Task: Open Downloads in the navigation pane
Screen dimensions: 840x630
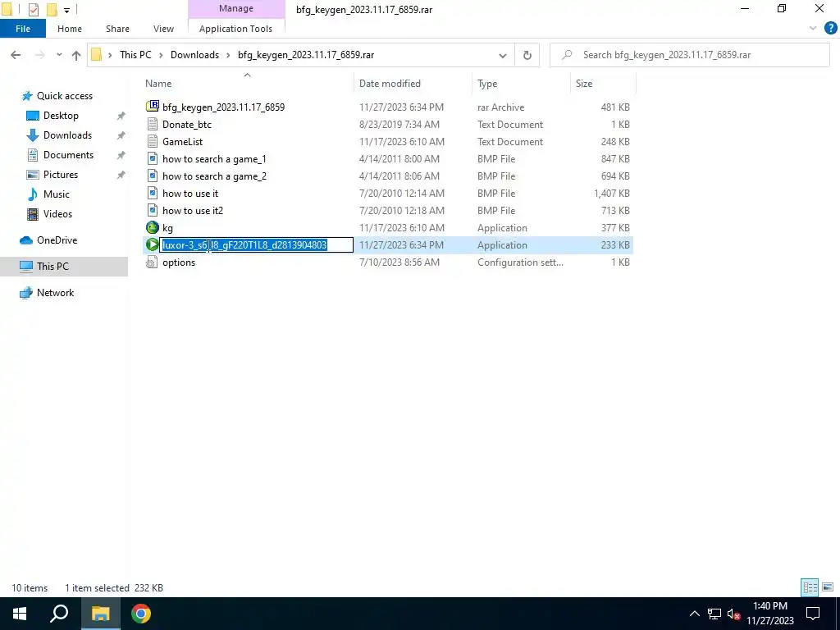Action: 67,135
